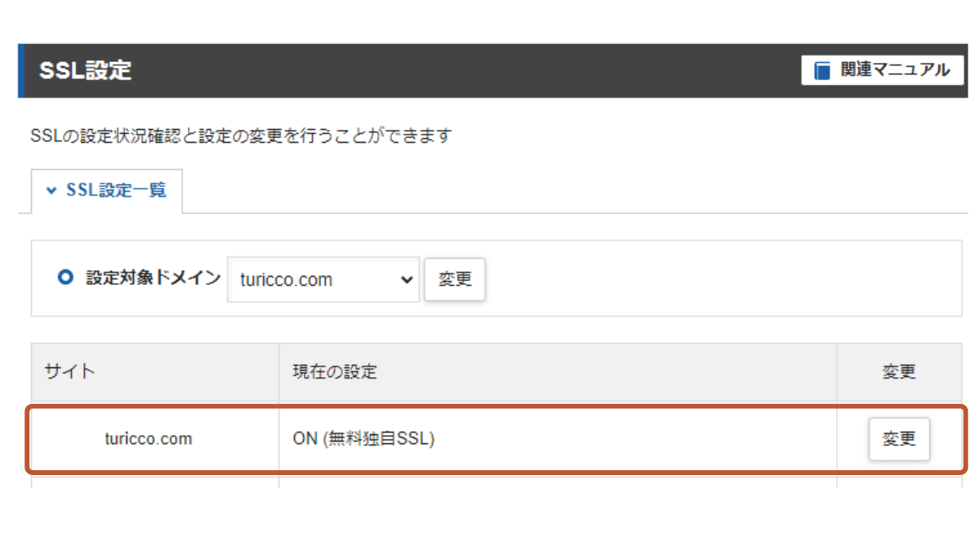This screenshot has width=980, height=551.
Task: Open the 関連マニュアル manual button
Action: [x=881, y=70]
